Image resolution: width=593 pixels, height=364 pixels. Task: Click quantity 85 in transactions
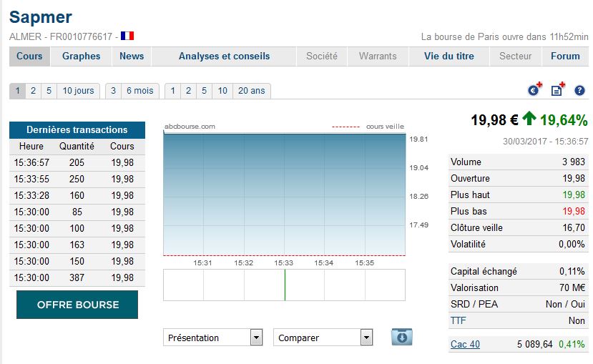click(77, 212)
